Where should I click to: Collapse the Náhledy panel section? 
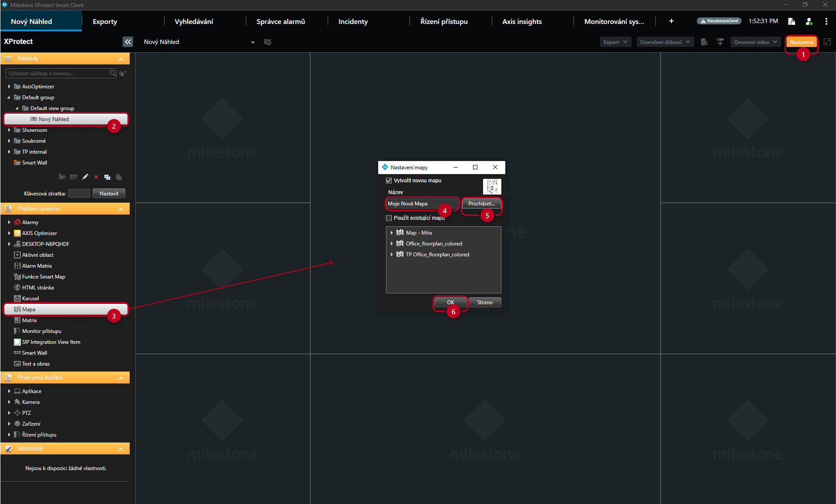[121, 59]
